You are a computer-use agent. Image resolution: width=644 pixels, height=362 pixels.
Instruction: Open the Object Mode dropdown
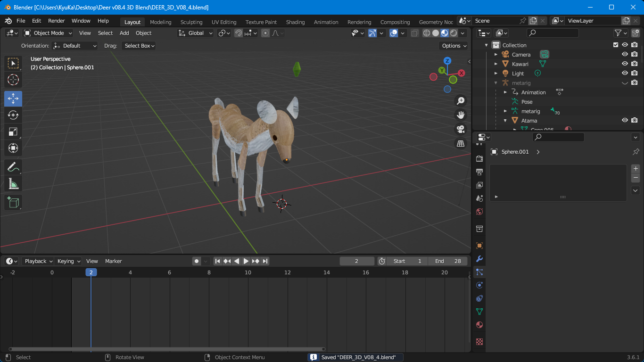click(x=48, y=33)
